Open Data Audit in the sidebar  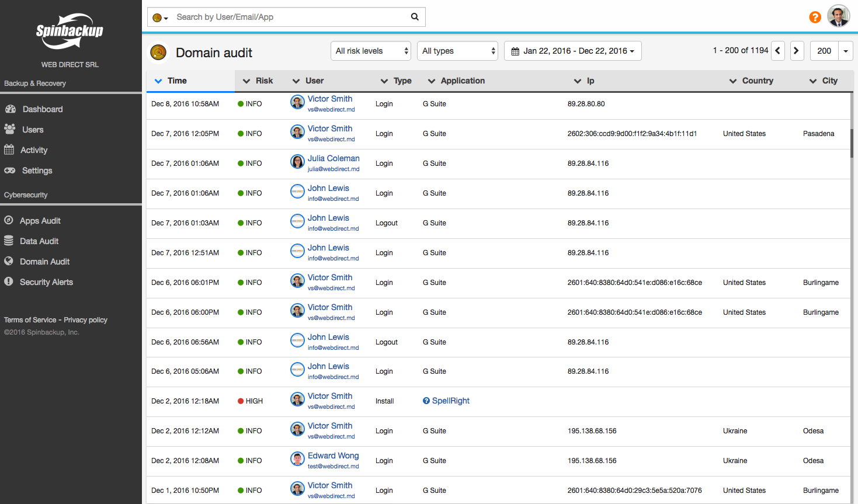coord(39,241)
